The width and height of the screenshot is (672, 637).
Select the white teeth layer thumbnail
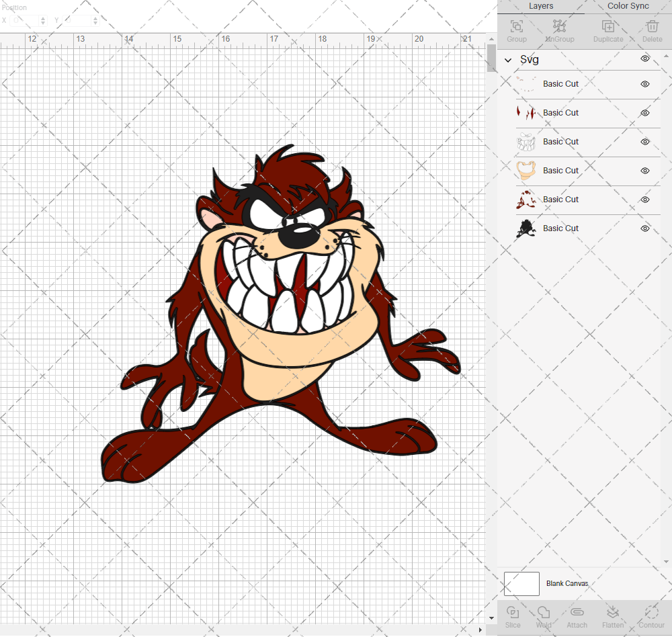(x=526, y=142)
